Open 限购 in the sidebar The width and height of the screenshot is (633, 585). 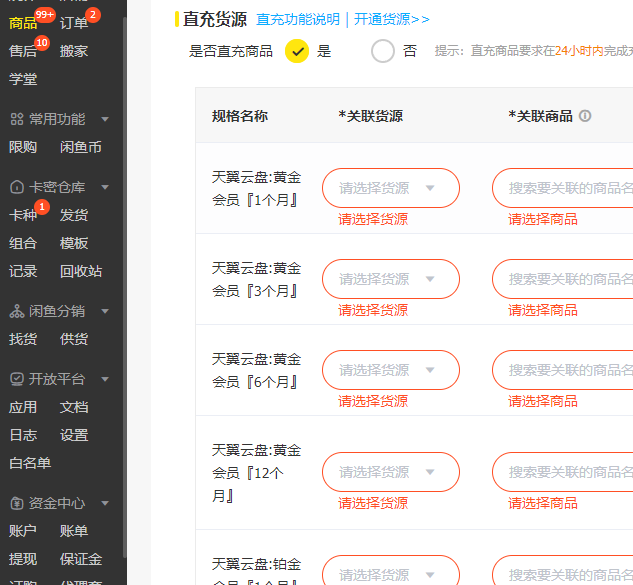(x=23, y=147)
